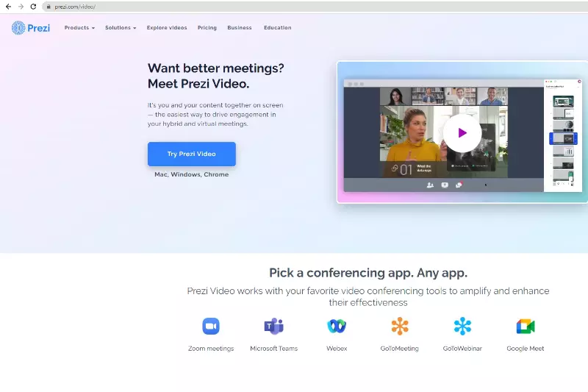Expand the Products dropdown menu
This screenshot has width=588, height=392.
pos(79,28)
